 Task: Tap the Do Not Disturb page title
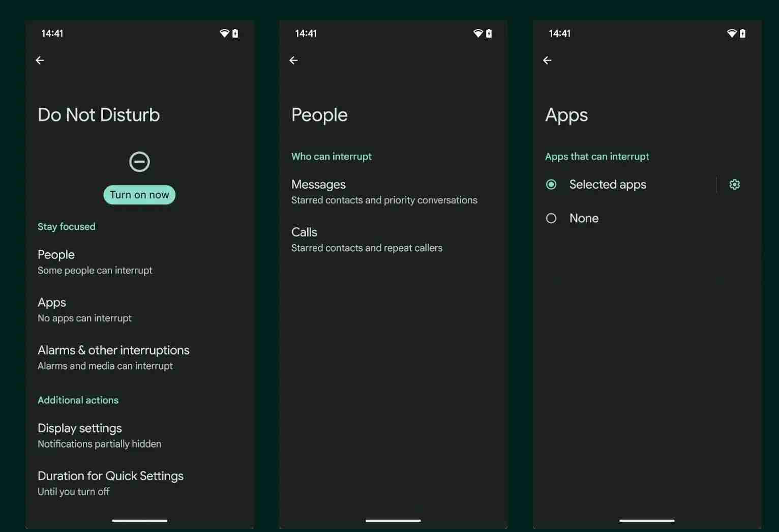click(x=99, y=115)
